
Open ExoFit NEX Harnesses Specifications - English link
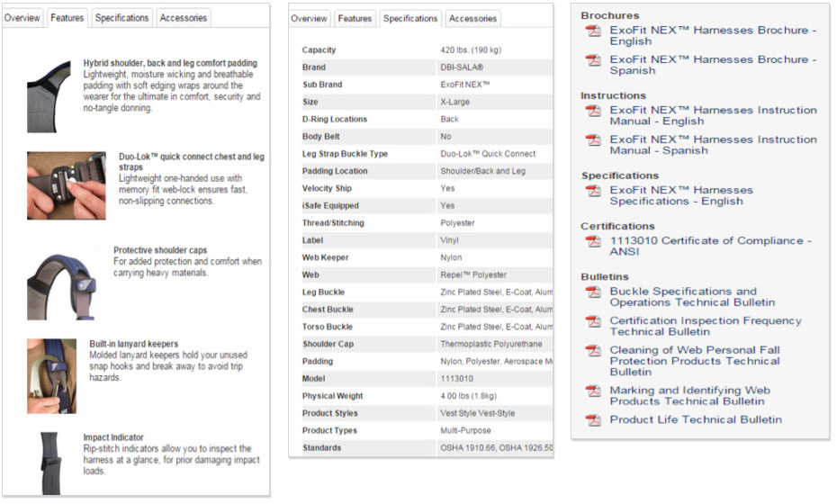681,196
